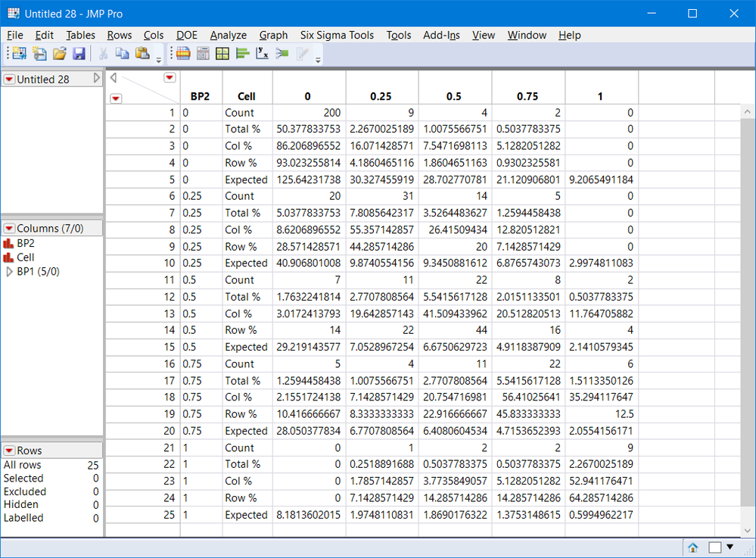Viewport: 756px width, 558px height.
Task: Click the Copy icon in toolbar
Action: [x=123, y=54]
